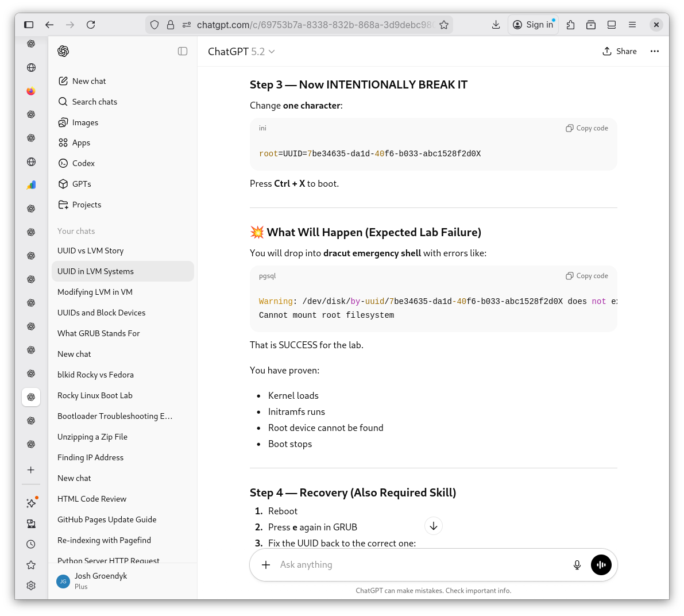Share this conversation
The width and height of the screenshot is (684, 616).
(x=619, y=51)
